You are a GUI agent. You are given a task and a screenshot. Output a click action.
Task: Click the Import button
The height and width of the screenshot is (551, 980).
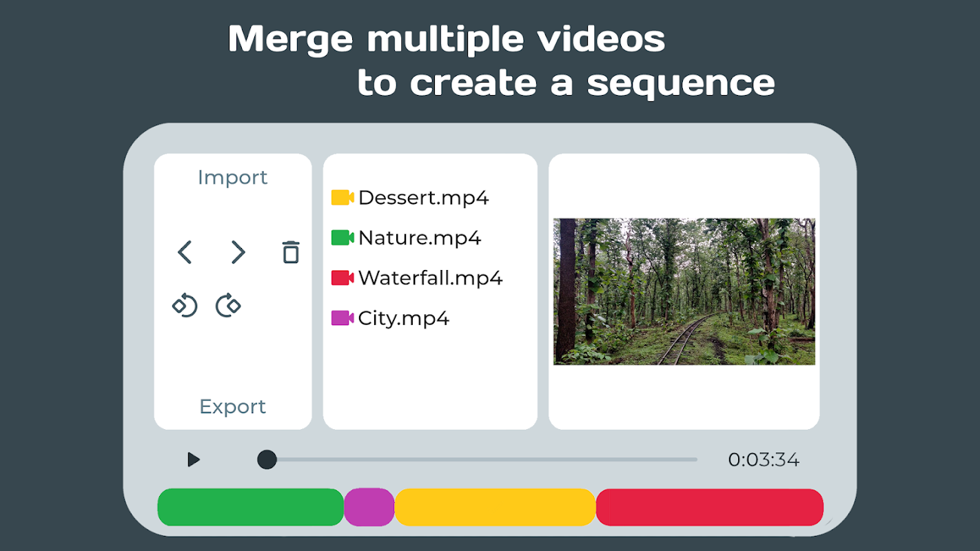coord(233,178)
